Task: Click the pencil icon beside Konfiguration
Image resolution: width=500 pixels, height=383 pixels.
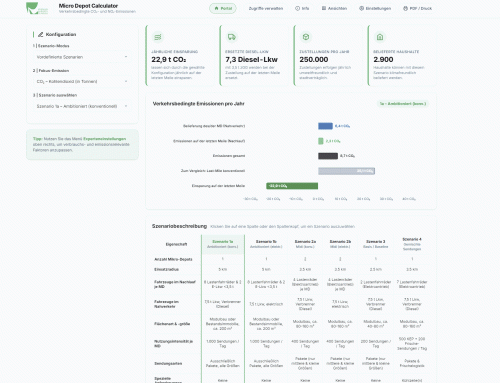Action: [x=40, y=34]
